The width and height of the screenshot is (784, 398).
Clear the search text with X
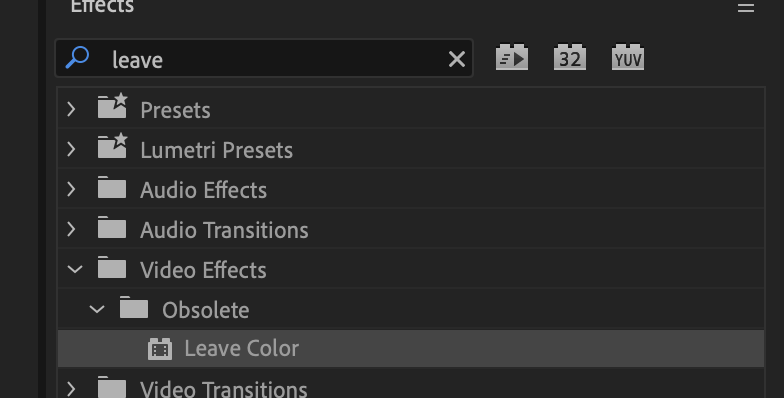tap(456, 59)
